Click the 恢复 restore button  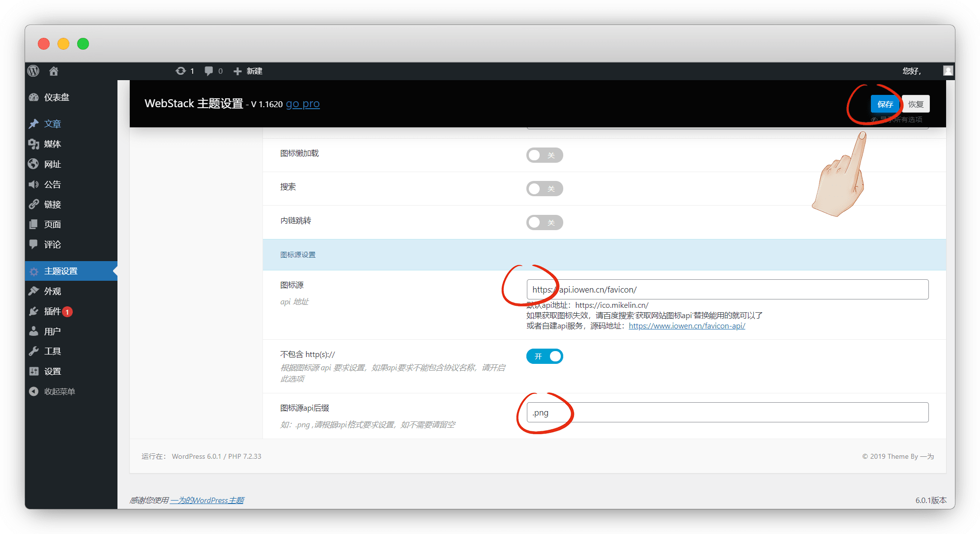916,104
